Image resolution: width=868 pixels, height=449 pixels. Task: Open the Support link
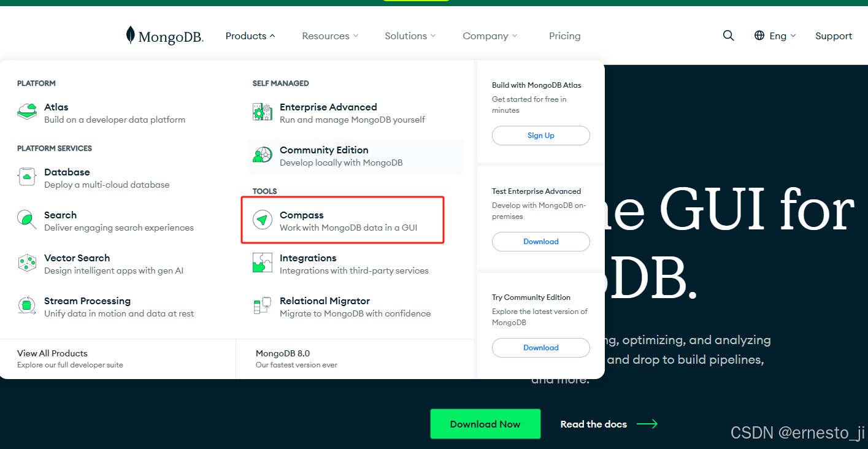834,36
